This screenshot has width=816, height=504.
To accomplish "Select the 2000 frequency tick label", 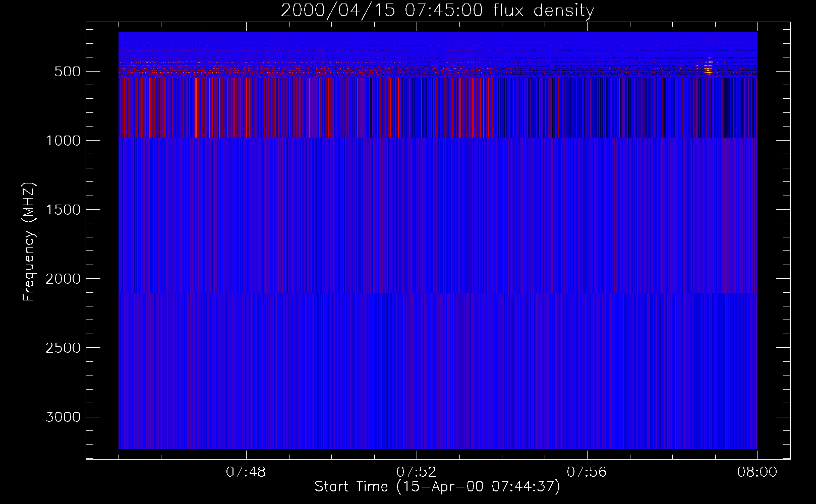I will click(63, 279).
